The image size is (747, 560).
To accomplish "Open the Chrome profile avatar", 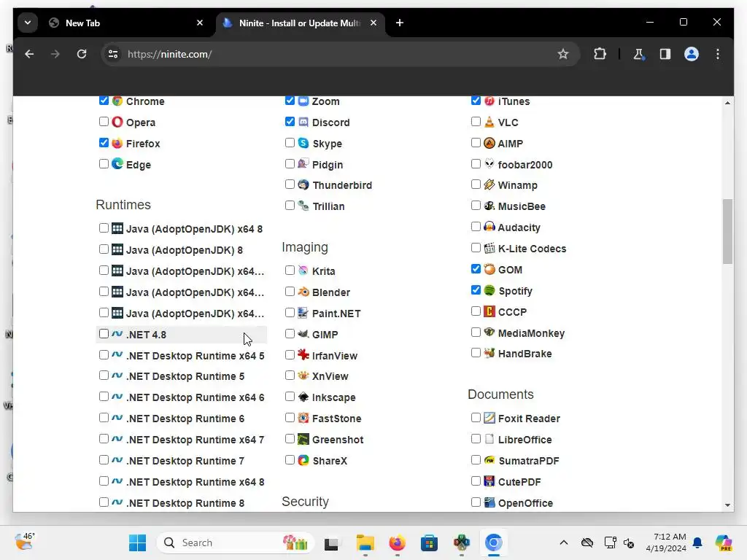I will tap(692, 54).
